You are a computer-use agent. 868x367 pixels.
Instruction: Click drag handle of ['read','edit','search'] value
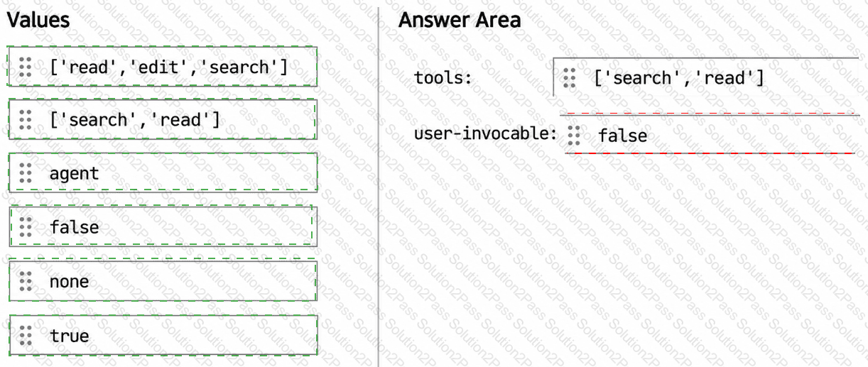coord(26,67)
